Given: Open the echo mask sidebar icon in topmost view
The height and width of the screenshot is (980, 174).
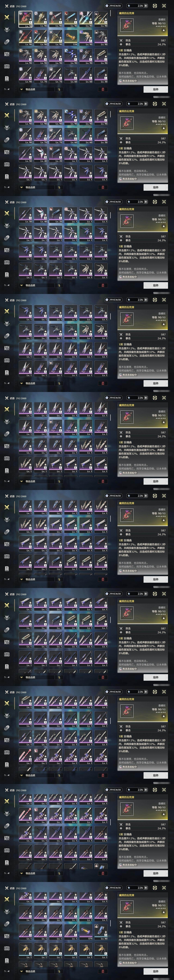Looking at the screenshot, I should pos(7,30).
